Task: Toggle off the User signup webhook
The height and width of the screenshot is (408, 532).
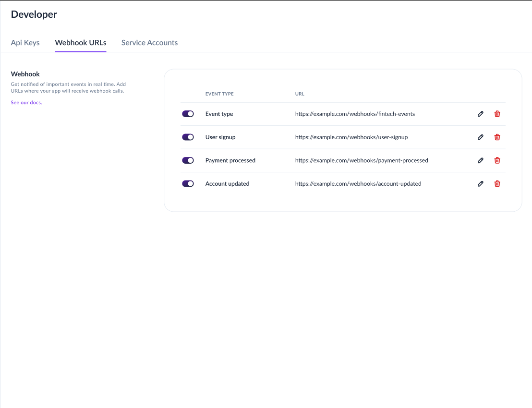Action: click(x=188, y=137)
